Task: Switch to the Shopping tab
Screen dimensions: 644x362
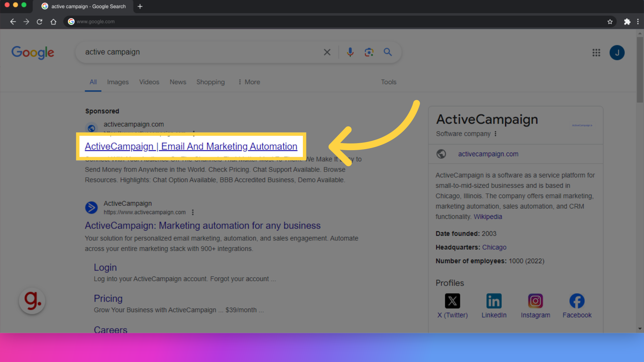Action: [211, 82]
